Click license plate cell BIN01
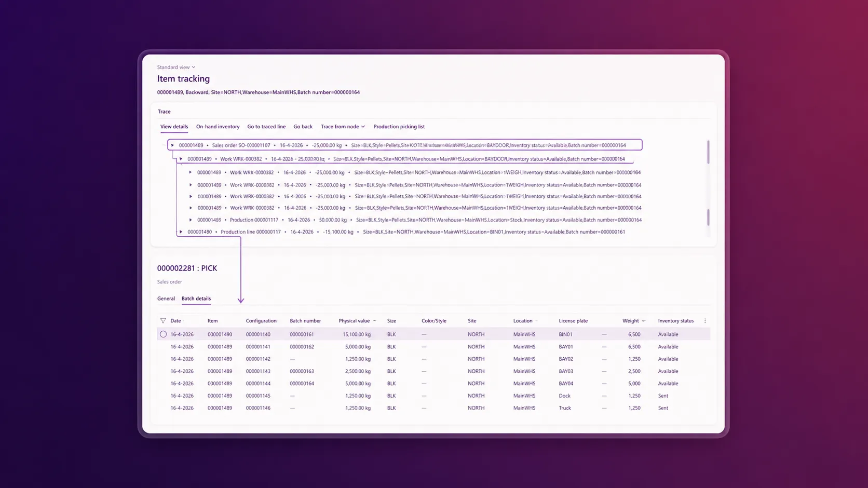 565,334
